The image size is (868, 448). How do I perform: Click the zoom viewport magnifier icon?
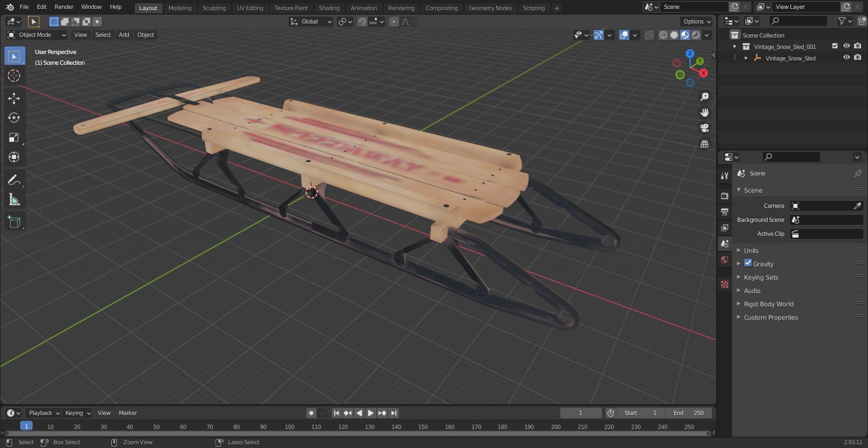point(704,97)
